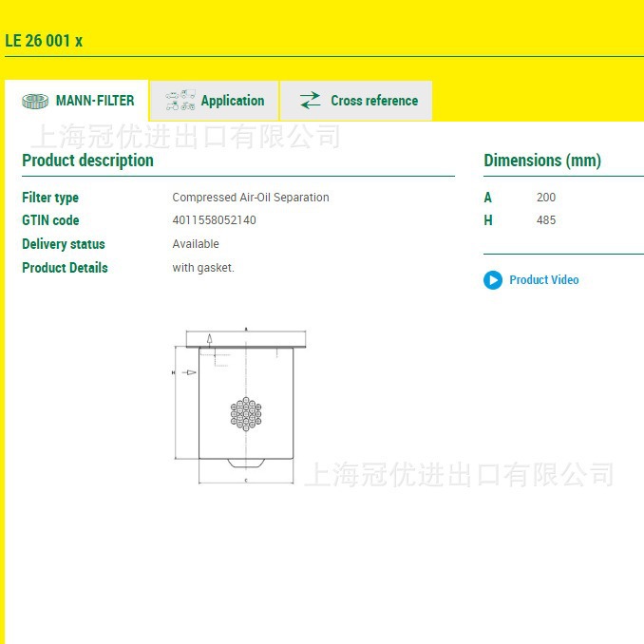Open the MANN-FILTER tab
Viewport: 644px width, 644px height.
pyautogui.click(x=76, y=101)
